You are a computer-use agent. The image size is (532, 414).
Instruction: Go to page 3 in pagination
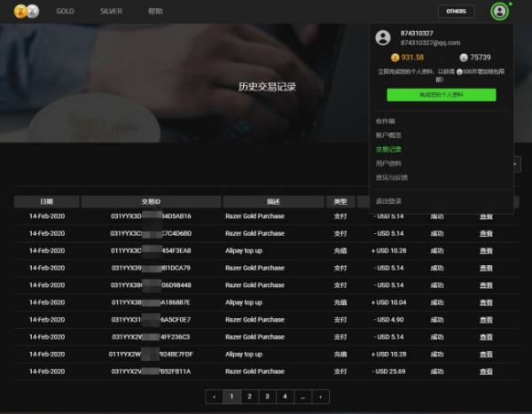pyautogui.click(x=268, y=396)
